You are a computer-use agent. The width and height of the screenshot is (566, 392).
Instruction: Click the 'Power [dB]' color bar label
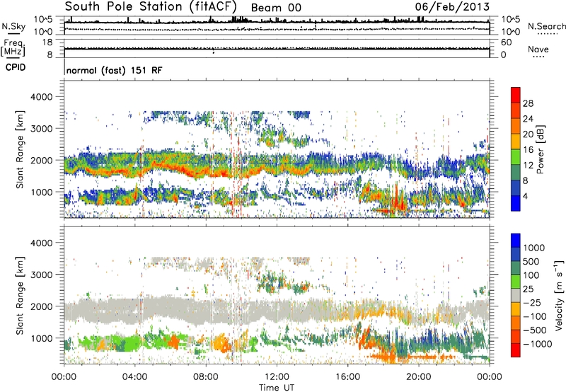tap(541, 149)
